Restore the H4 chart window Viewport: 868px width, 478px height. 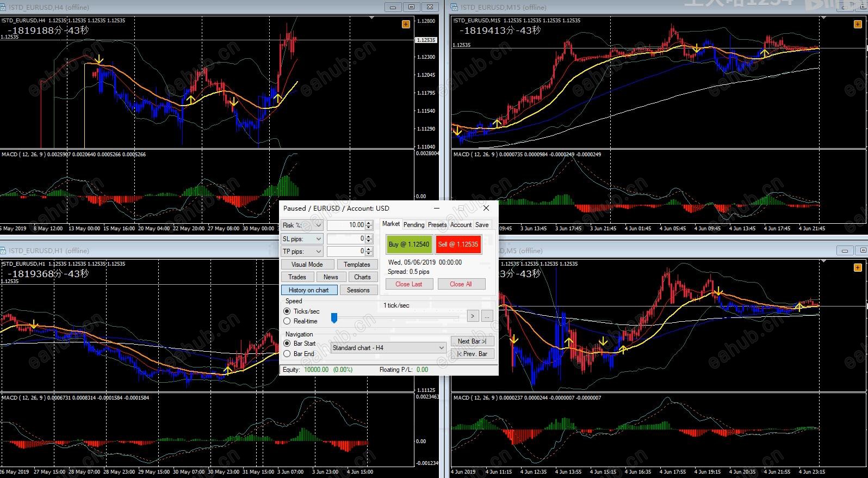coord(412,7)
